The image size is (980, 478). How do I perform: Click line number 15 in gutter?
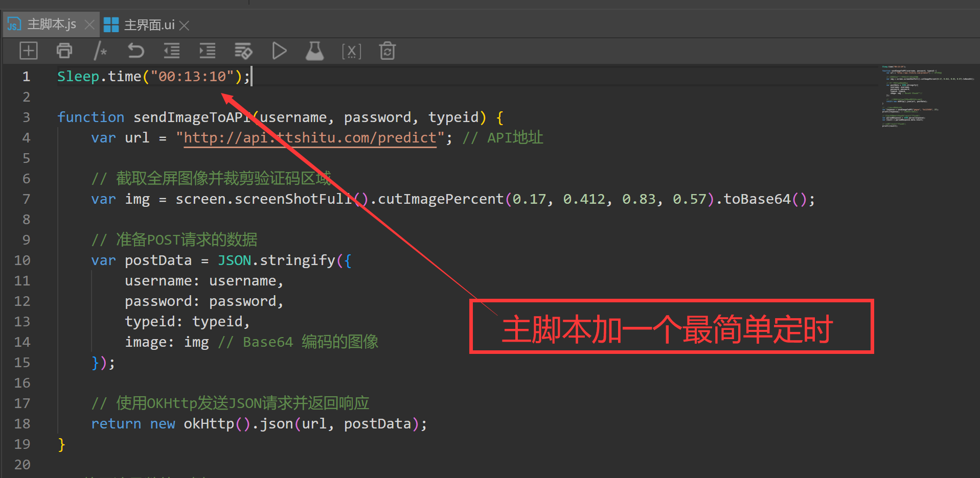pos(22,363)
